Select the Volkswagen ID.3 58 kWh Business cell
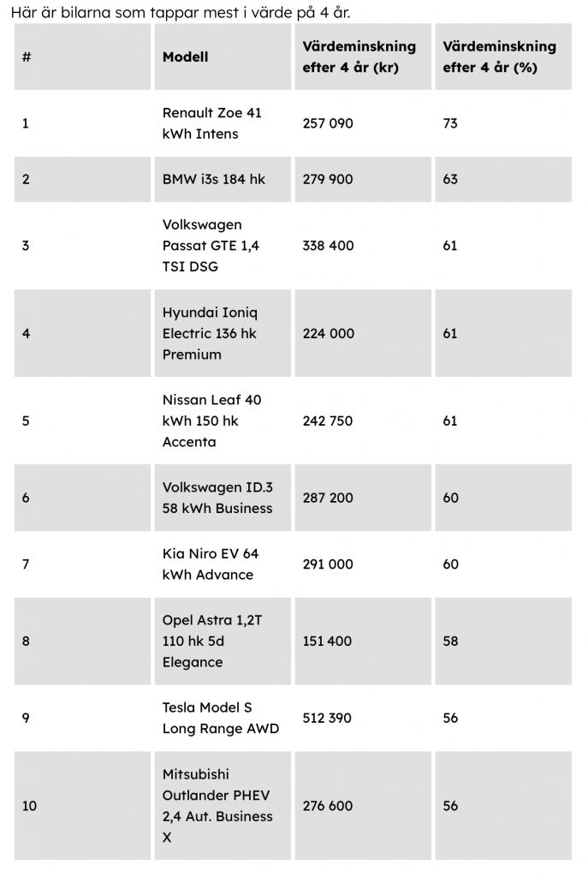 217,498
